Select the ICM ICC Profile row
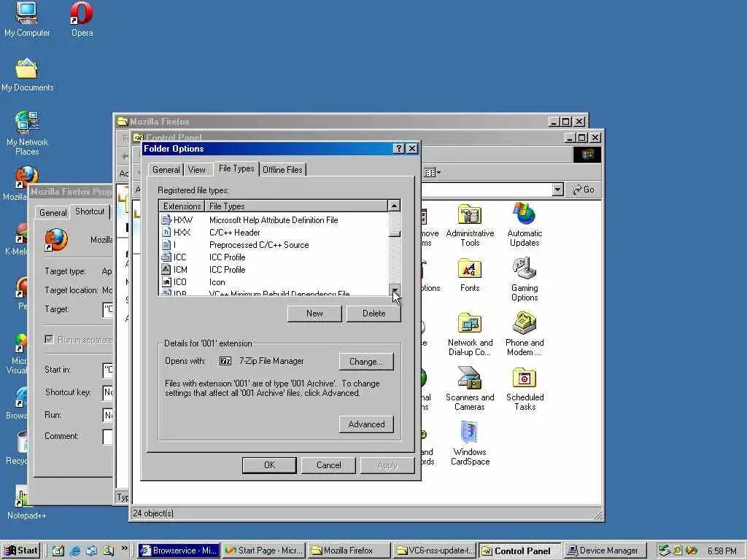 (x=274, y=270)
